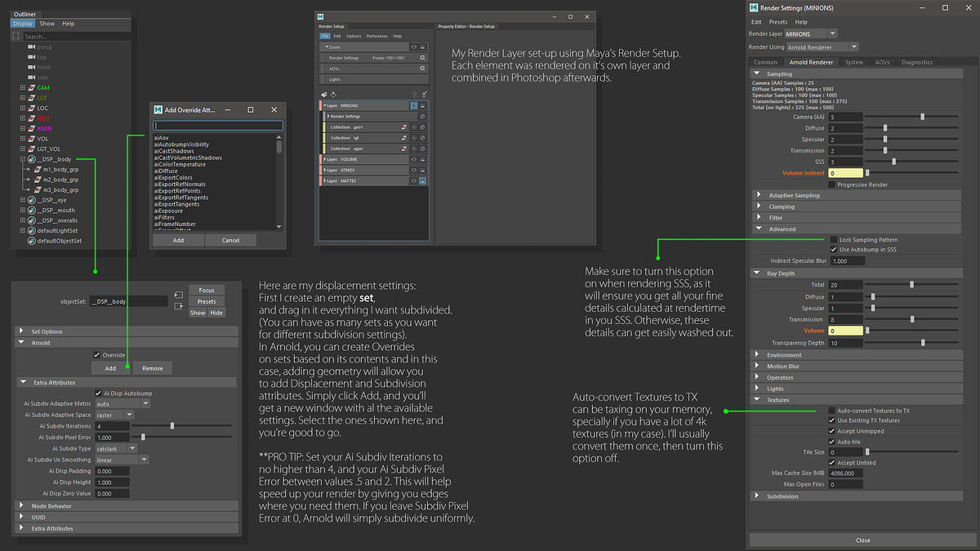Toggle Use Autobump in SSS checkbox
This screenshot has width=980, height=551.
click(x=834, y=249)
